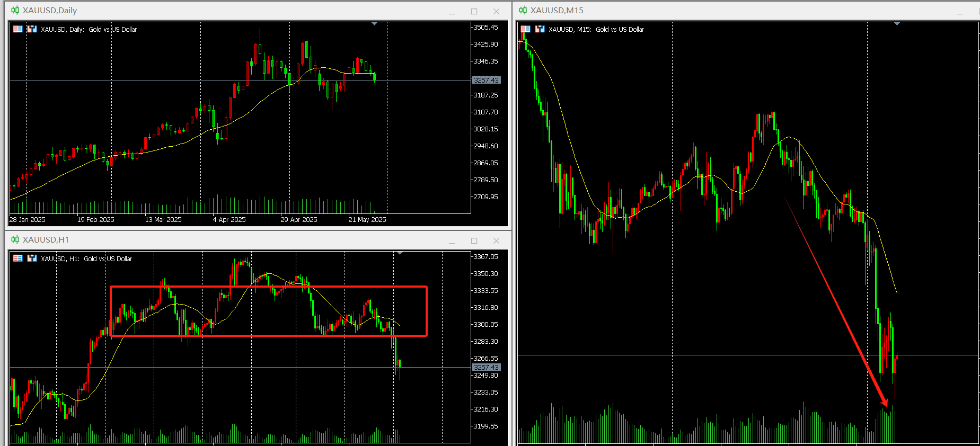Viewport: 980px width, 446px height.
Task: Open Depth of Market icon on H1 chart
Action: coord(32,258)
